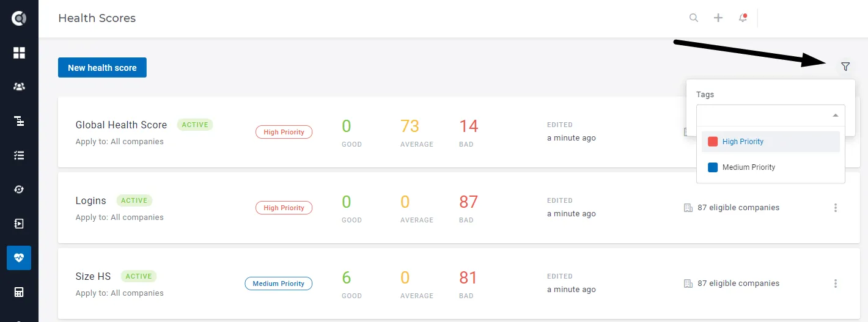The image size is (868, 322).
Task: Open the three-dot menu for Size HS row
Action: pyautogui.click(x=836, y=284)
